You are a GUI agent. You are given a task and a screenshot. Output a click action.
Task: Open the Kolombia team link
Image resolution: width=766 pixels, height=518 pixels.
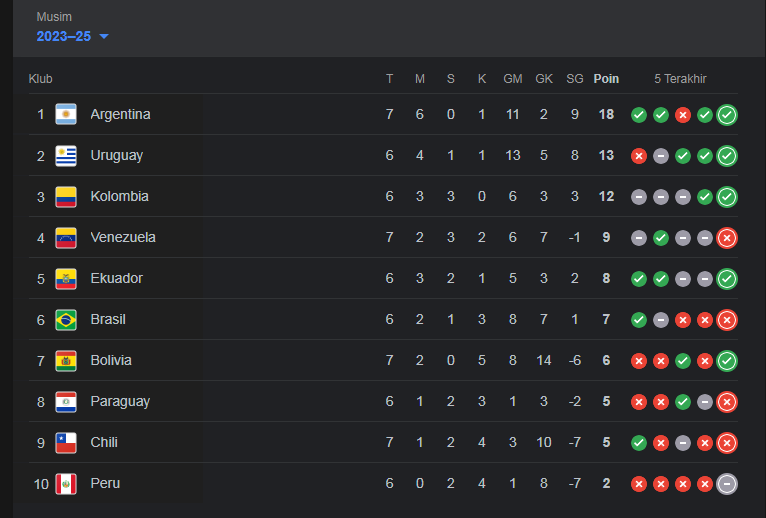pos(120,196)
